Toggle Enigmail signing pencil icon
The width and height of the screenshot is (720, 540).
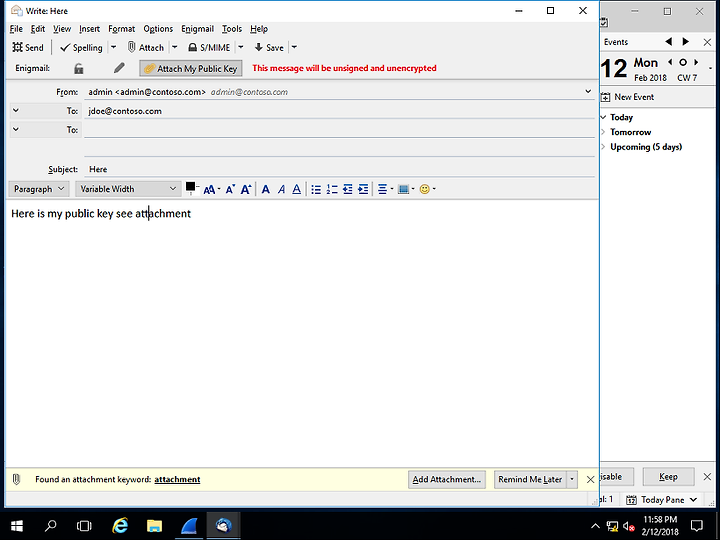[x=119, y=68]
